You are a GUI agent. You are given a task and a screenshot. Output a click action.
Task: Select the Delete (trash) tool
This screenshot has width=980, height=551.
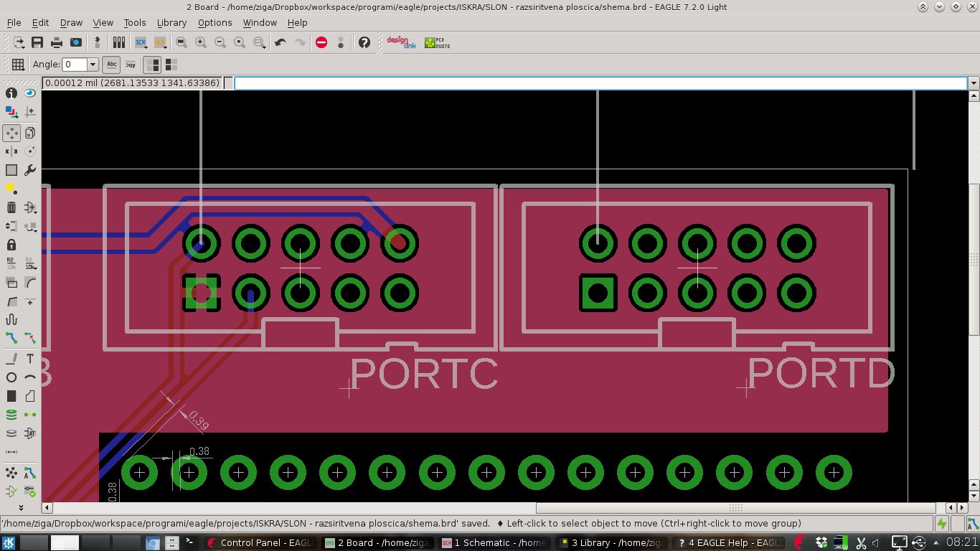tap(11, 207)
